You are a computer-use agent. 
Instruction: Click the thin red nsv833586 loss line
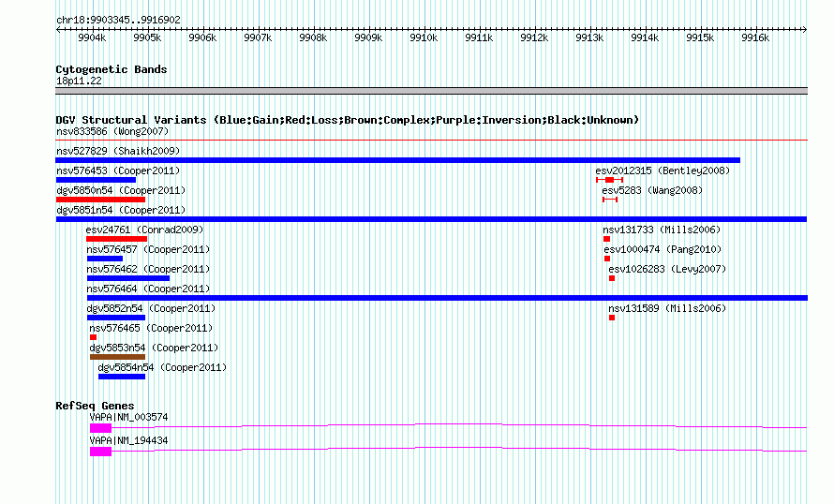tap(431, 141)
